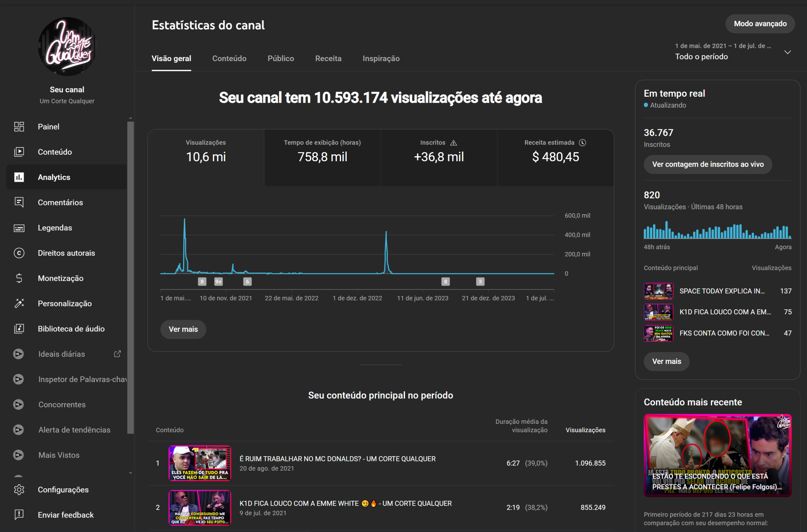Click the 9+ marker on chart timeline
The width and height of the screenshot is (807, 532).
(218, 282)
